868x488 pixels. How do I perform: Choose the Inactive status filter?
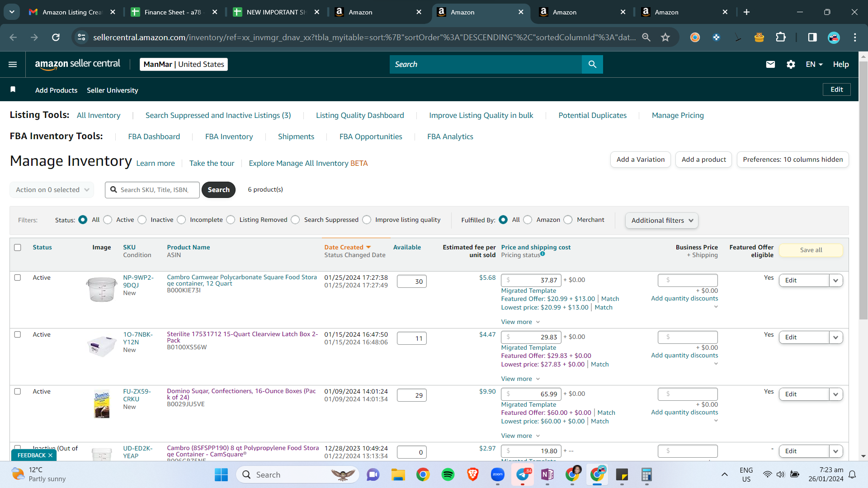click(x=142, y=220)
